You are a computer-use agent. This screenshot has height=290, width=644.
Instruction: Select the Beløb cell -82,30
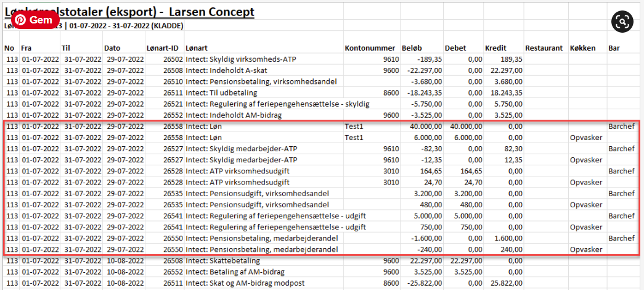click(431, 149)
